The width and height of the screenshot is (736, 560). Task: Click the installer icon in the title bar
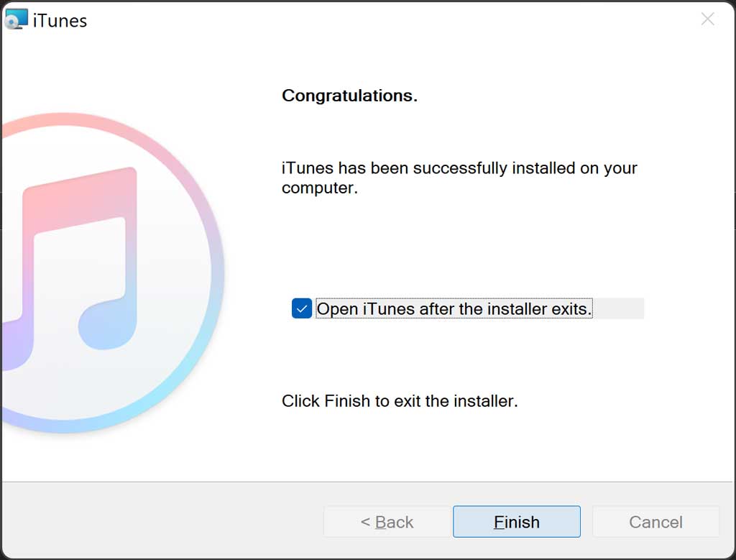click(x=16, y=19)
